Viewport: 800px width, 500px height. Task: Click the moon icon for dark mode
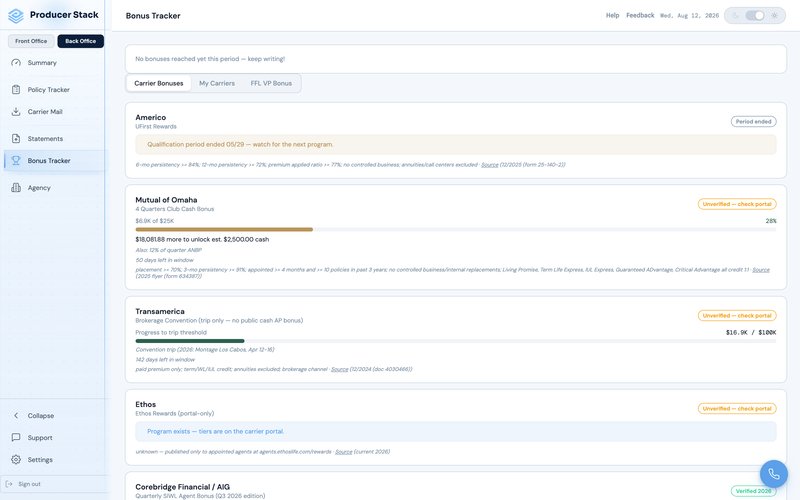pos(735,15)
